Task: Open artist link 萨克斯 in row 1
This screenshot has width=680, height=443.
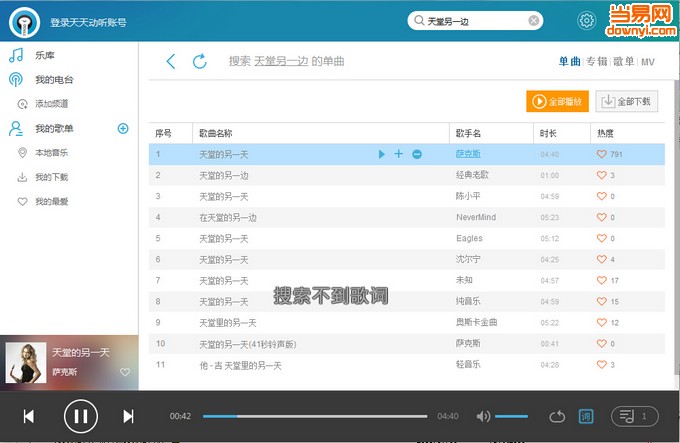Action: [x=468, y=154]
